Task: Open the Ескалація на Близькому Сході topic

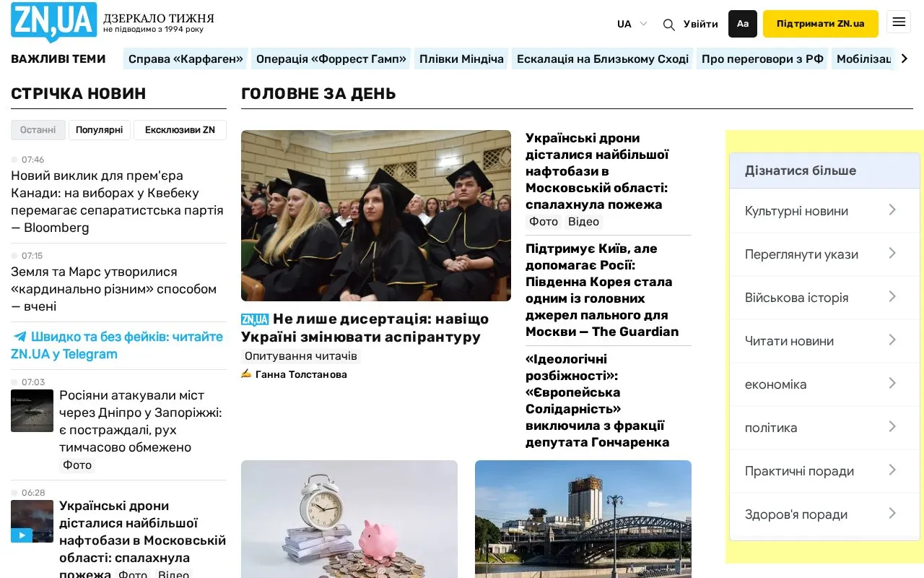Action: (x=603, y=59)
